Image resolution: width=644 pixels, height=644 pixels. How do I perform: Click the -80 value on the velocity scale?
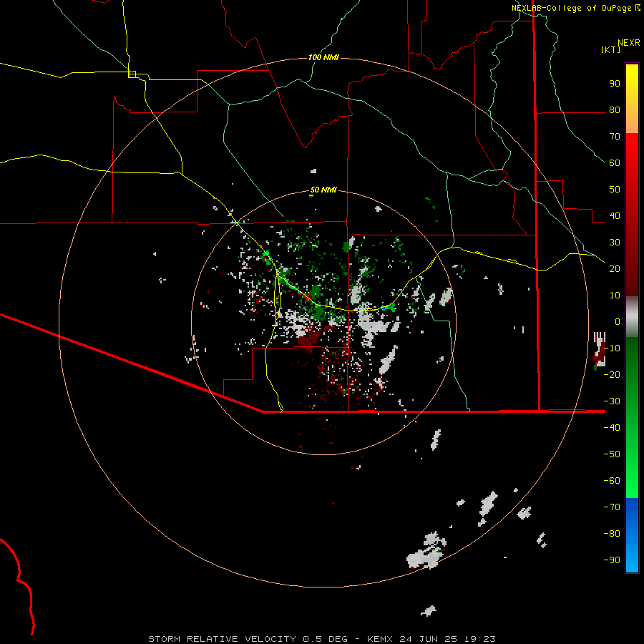(612, 534)
